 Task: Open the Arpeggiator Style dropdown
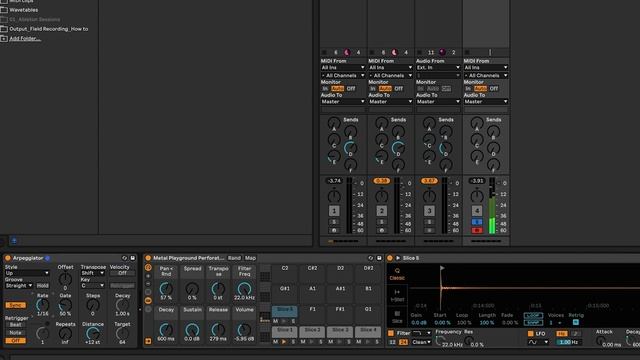click(x=27, y=273)
